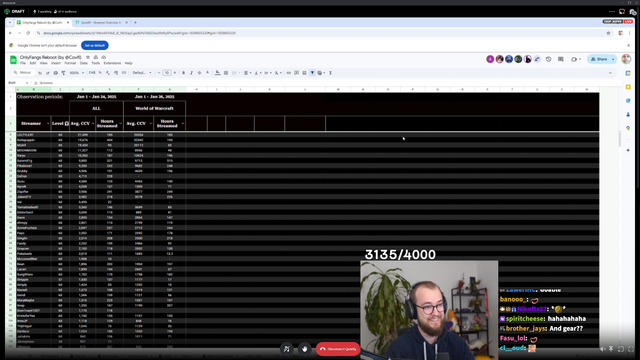The width and height of the screenshot is (640, 360).
Task: Click the font size field showing 10
Action: point(167,73)
